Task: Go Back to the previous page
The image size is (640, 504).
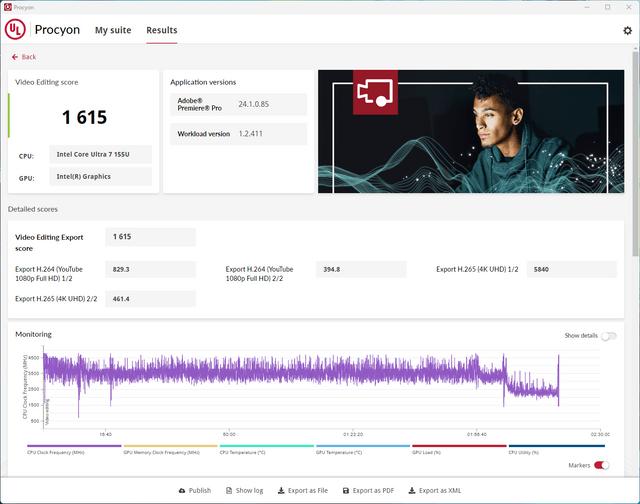Action: click(x=24, y=57)
